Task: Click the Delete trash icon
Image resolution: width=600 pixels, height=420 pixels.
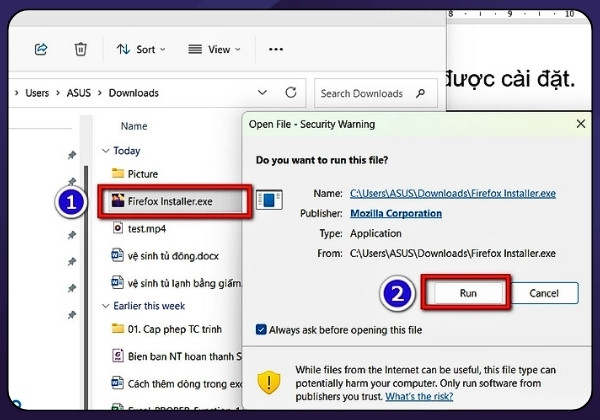Action: (x=80, y=49)
